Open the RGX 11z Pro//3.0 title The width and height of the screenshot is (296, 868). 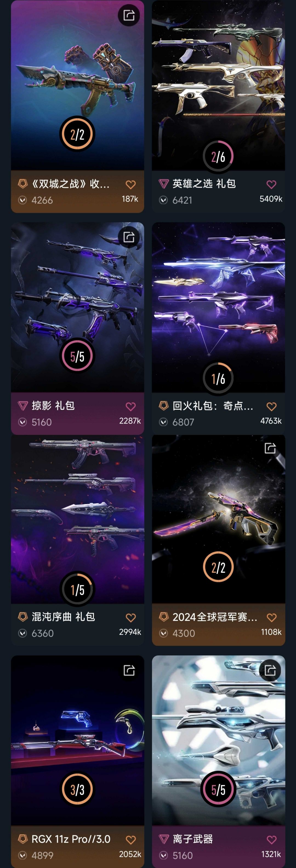pos(71,839)
